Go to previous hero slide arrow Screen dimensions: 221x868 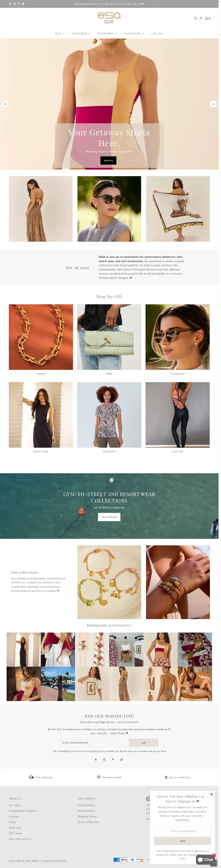(x=5, y=104)
